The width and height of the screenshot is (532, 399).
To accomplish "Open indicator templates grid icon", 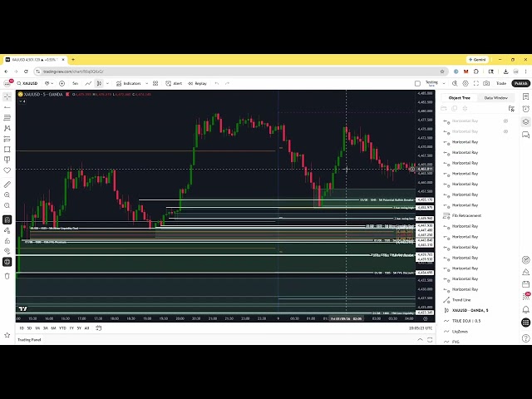I will click(x=155, y=83).
